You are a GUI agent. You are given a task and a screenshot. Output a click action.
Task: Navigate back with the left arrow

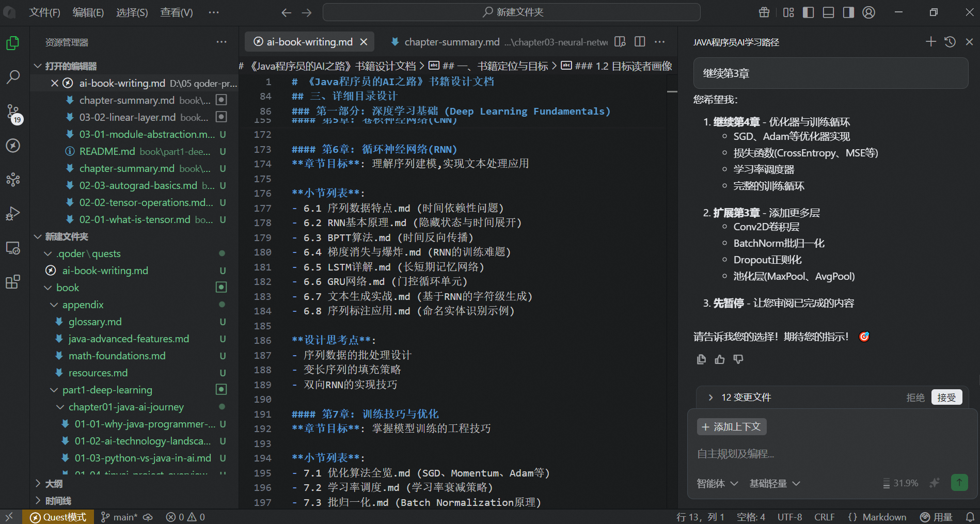pyautogui.click(x=287, y=12)
